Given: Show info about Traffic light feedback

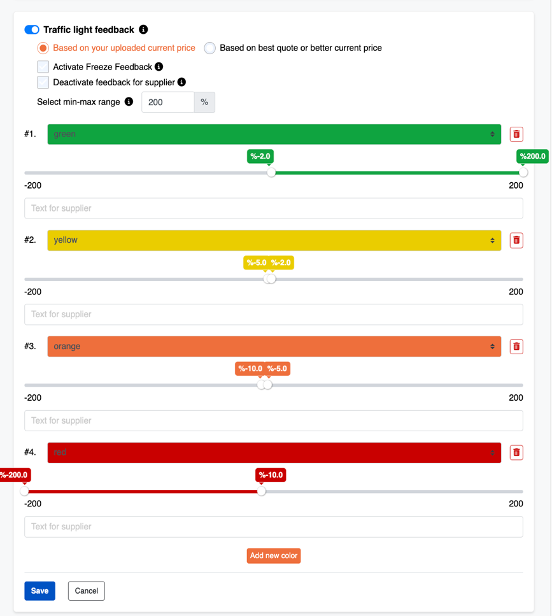Looking at the screenshot, I should tap(143, 29).
